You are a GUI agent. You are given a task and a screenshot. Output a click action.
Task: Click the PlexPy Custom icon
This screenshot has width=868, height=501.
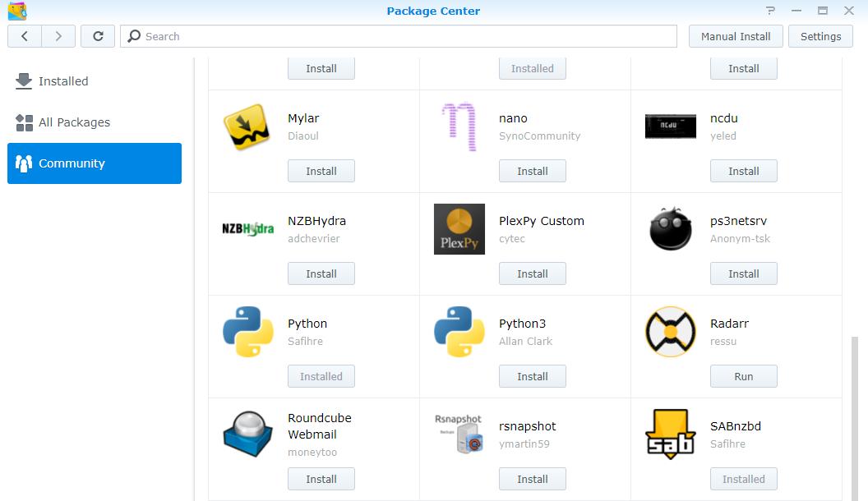[x=459, y=229]
